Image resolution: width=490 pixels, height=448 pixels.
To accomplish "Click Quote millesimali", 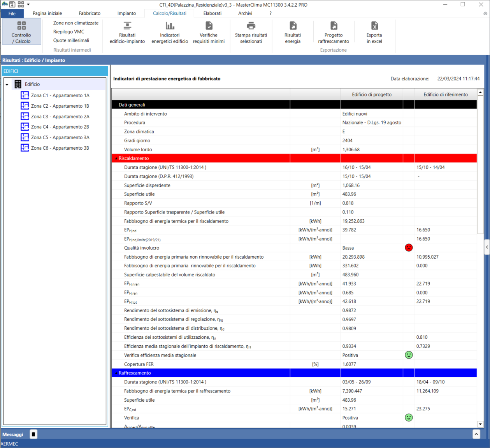I will coord(71,40).
